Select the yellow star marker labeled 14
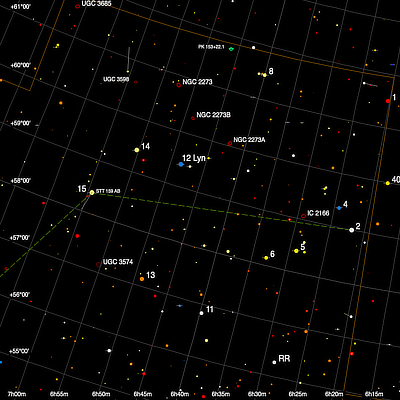The image size is (400, 400). click(x=137, y=150)
